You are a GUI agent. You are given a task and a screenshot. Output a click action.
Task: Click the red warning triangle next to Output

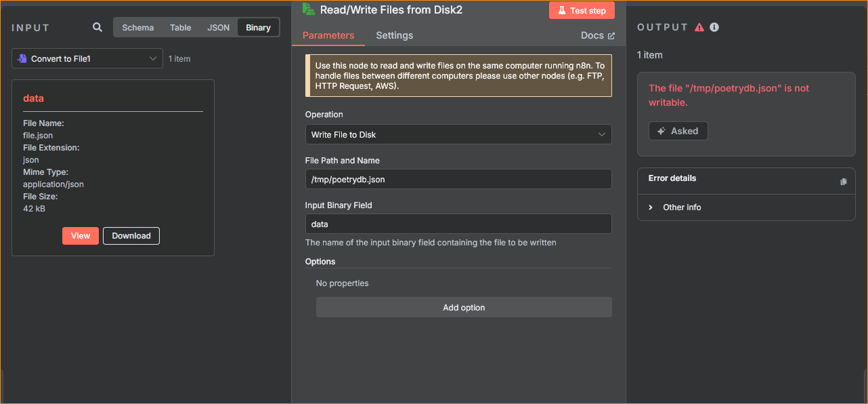700,27
